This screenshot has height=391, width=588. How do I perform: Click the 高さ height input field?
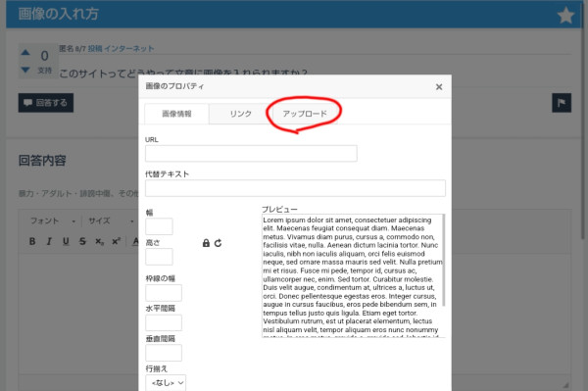[x=159, y=257]
